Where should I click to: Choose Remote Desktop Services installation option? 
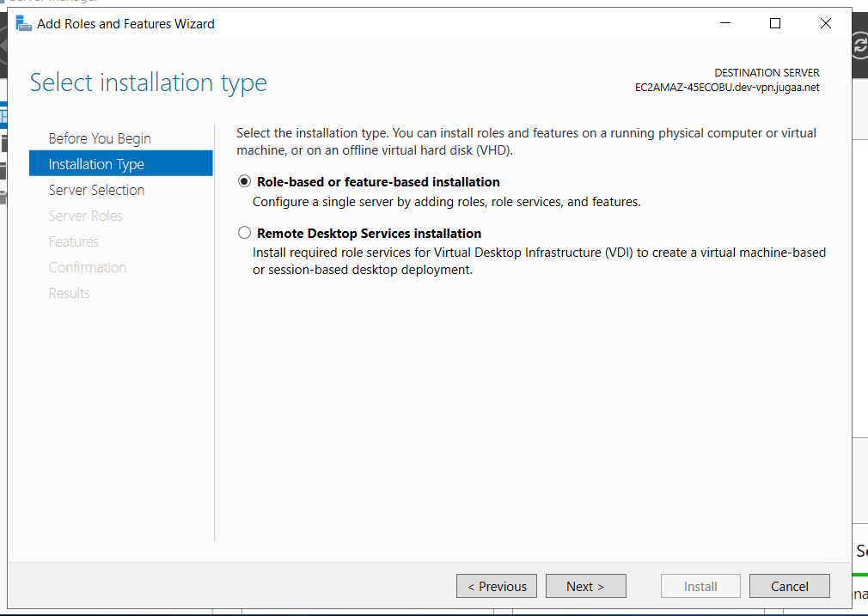pyautogui.click(x=245, y=234)
